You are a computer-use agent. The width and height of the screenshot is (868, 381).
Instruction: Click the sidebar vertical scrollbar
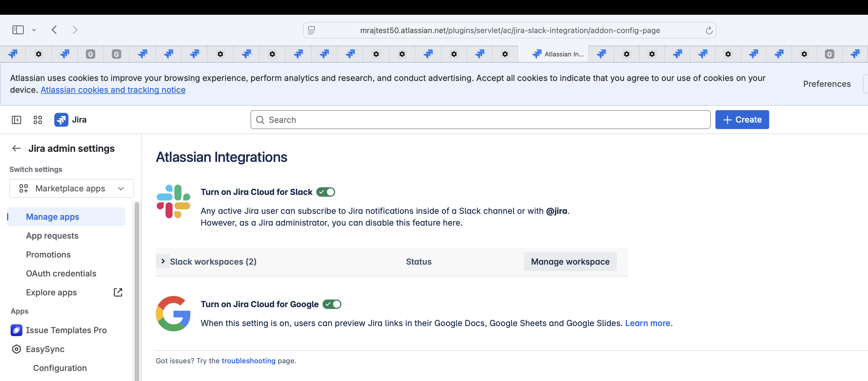click(137, 290)
